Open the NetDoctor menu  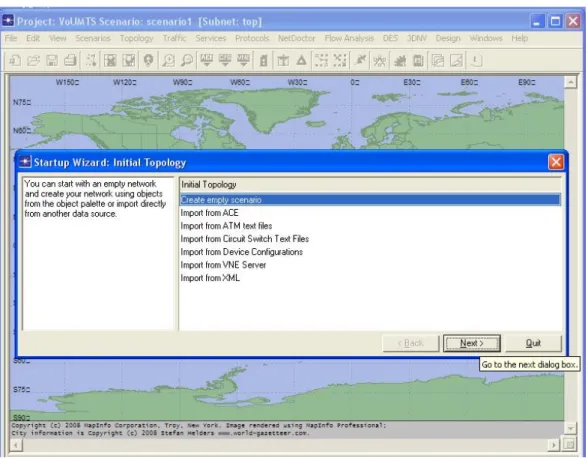[297, 38]
